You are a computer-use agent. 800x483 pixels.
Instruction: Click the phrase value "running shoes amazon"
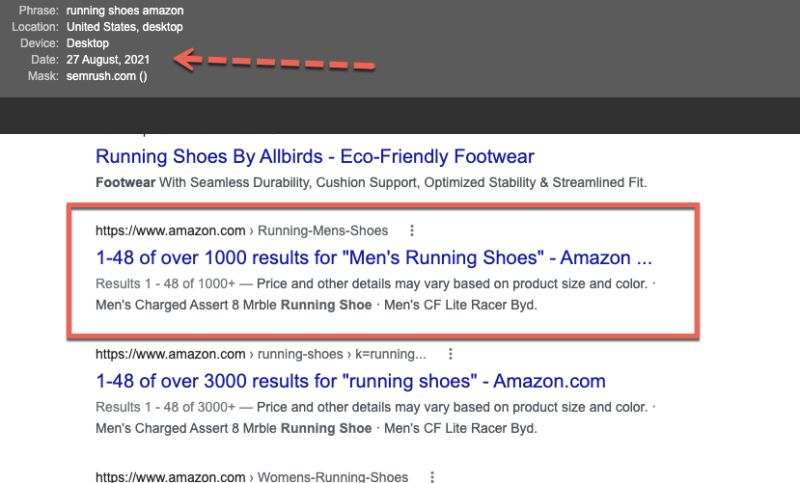[x=125, y=11]
